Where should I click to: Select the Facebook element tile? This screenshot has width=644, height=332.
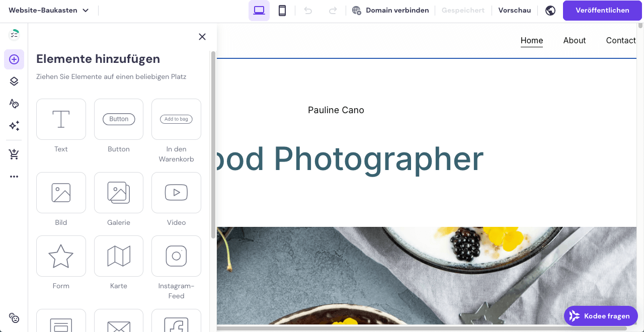coord(176,320)
